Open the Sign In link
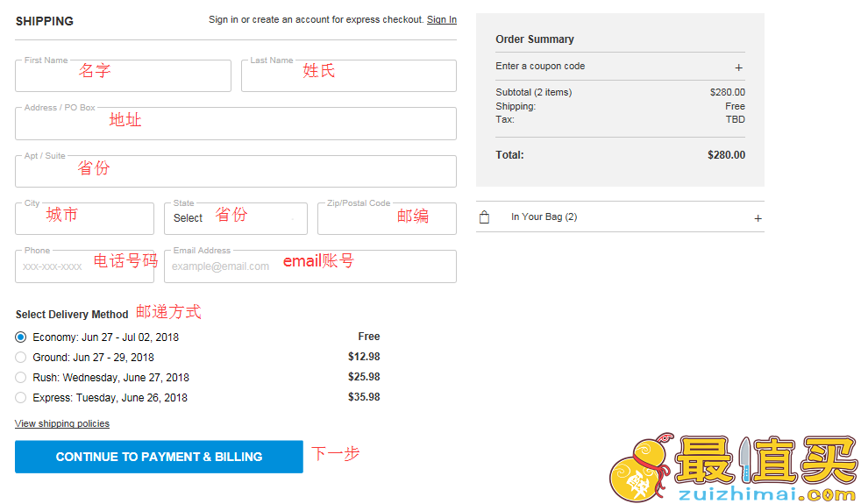The width and height of the screenshot is (861, 504). tap(442, 20)
